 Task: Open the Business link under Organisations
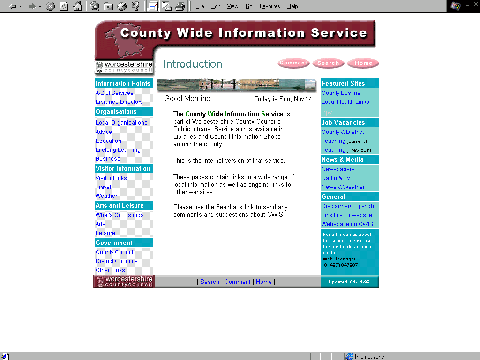click(x=108, y=159)
